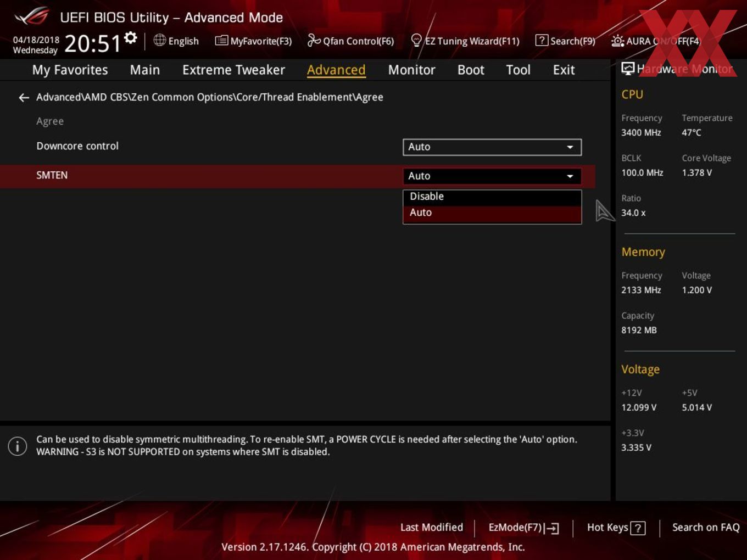Click CPU temperature value 47°C
Viewport: 747px width, 560px height.
pos(692,132)
